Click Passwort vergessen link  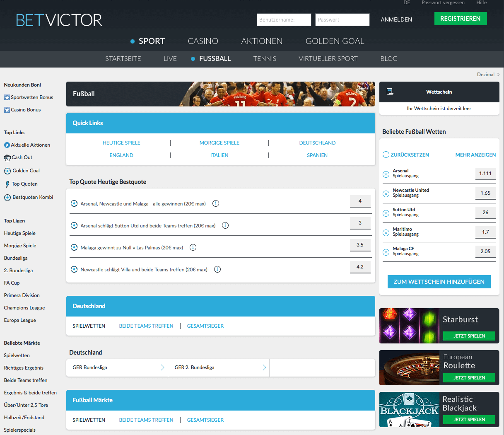(443, 2)
